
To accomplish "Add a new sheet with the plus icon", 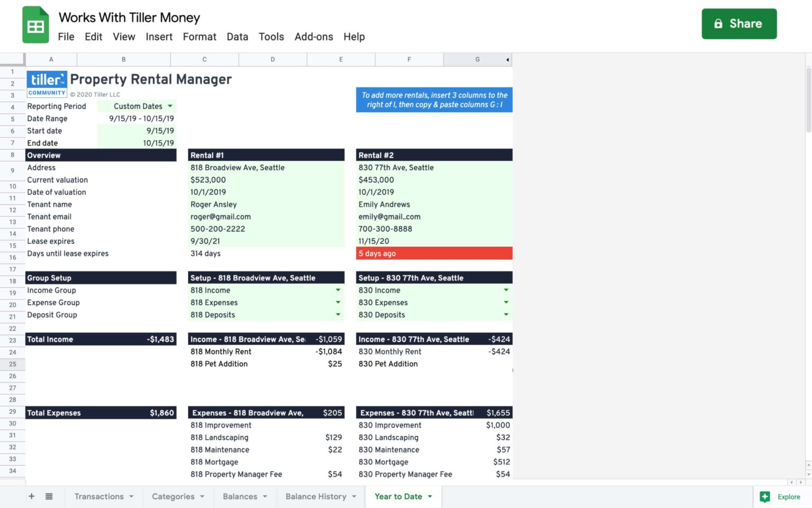I will click(31, 496).
